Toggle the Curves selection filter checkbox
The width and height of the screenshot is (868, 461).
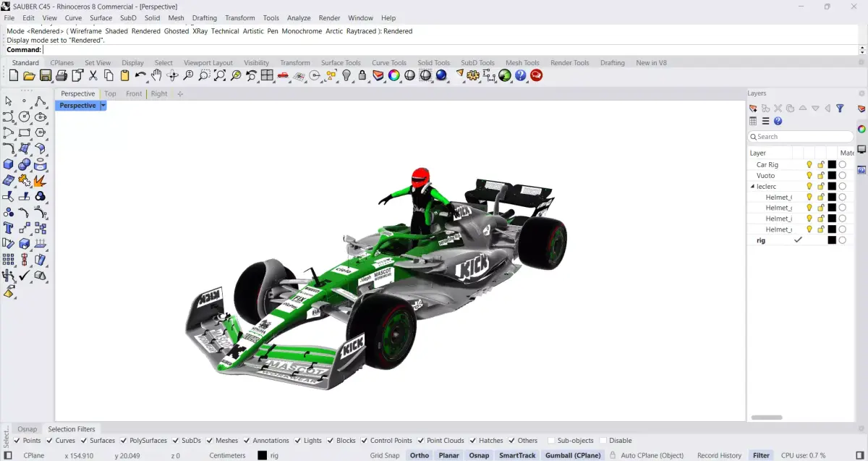(50, 441)
